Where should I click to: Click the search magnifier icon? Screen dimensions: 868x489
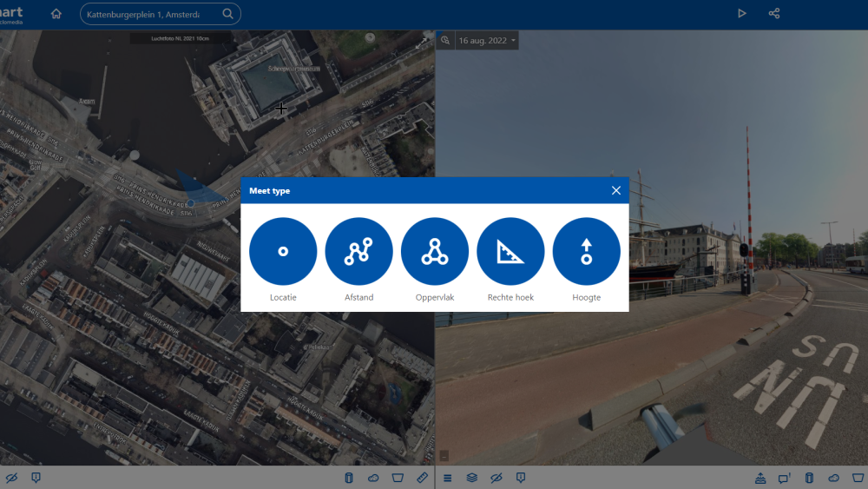(x=227, y=14)
